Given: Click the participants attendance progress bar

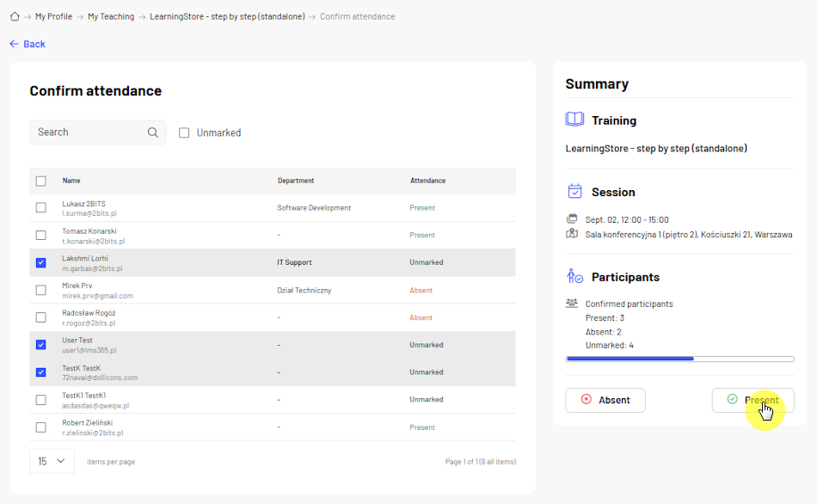Looking at the screenshot, I should 680,359.
